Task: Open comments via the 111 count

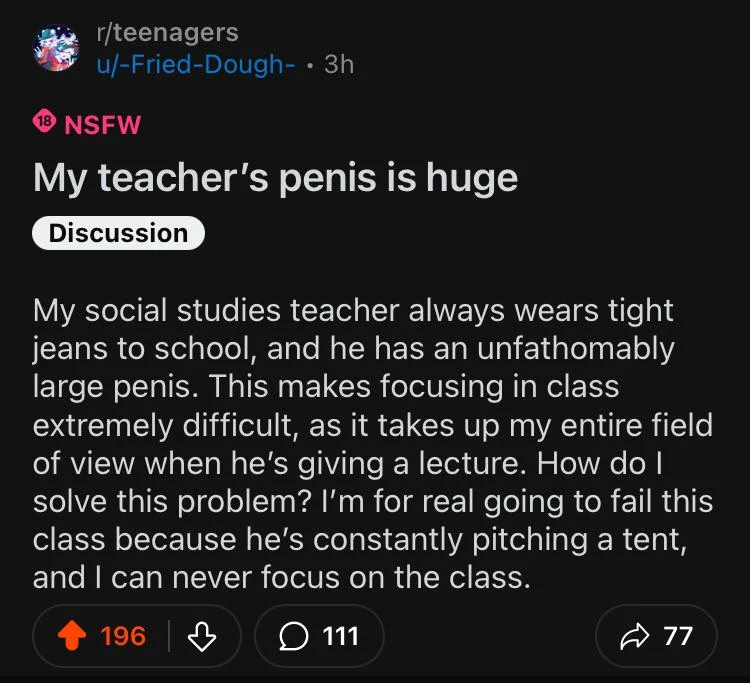Action: (x=340, y=636)
